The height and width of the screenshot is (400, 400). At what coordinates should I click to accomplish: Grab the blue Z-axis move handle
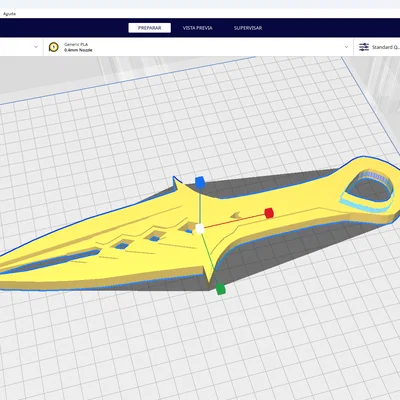pos(200,183)
